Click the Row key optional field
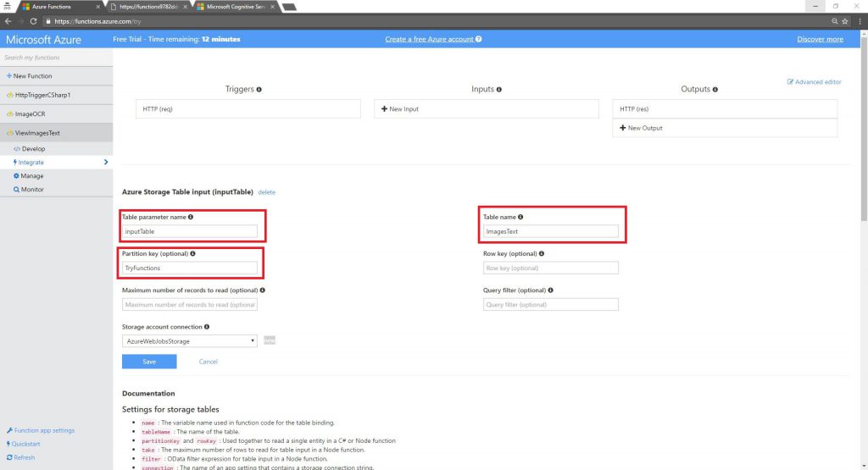 (550, 268)
